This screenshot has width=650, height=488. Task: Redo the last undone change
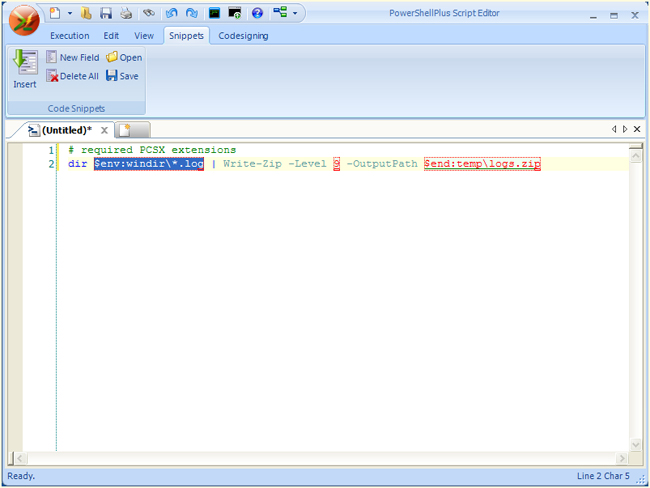[192, 13]
